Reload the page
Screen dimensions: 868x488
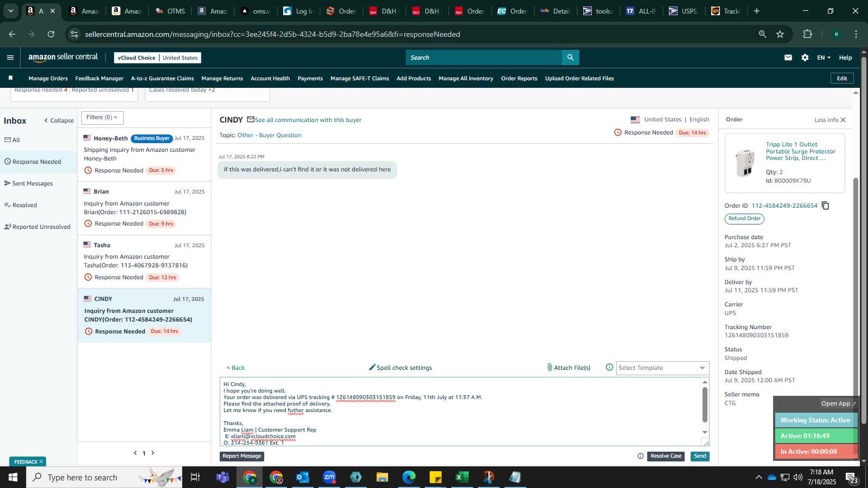51,34
